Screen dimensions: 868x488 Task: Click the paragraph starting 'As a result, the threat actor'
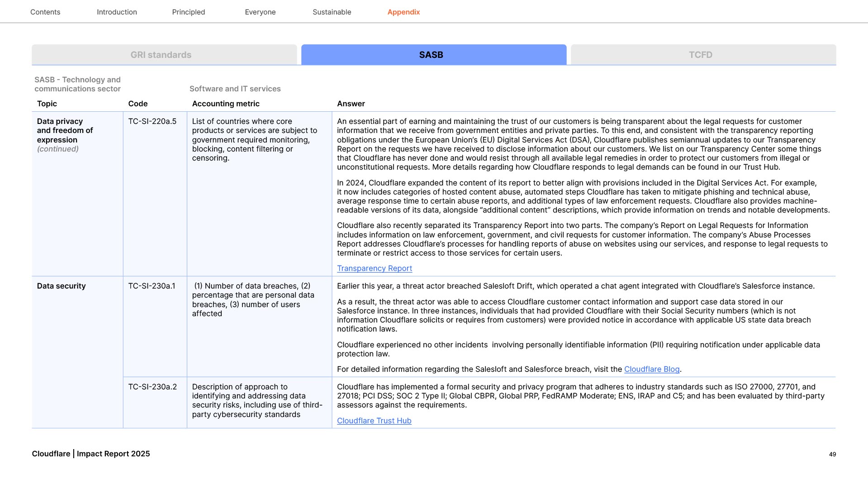point(574,315)
